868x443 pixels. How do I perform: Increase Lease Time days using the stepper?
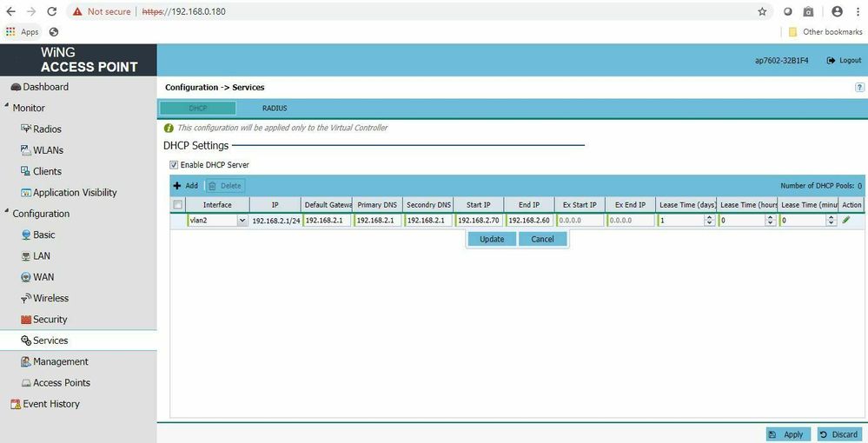pos(710,218)
